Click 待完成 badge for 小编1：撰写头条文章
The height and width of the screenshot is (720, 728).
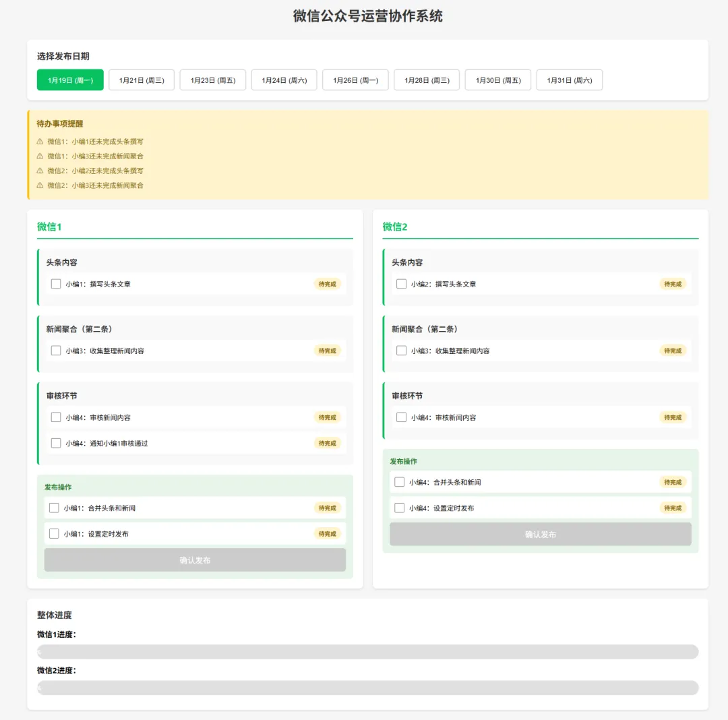(x=328, y=284)
